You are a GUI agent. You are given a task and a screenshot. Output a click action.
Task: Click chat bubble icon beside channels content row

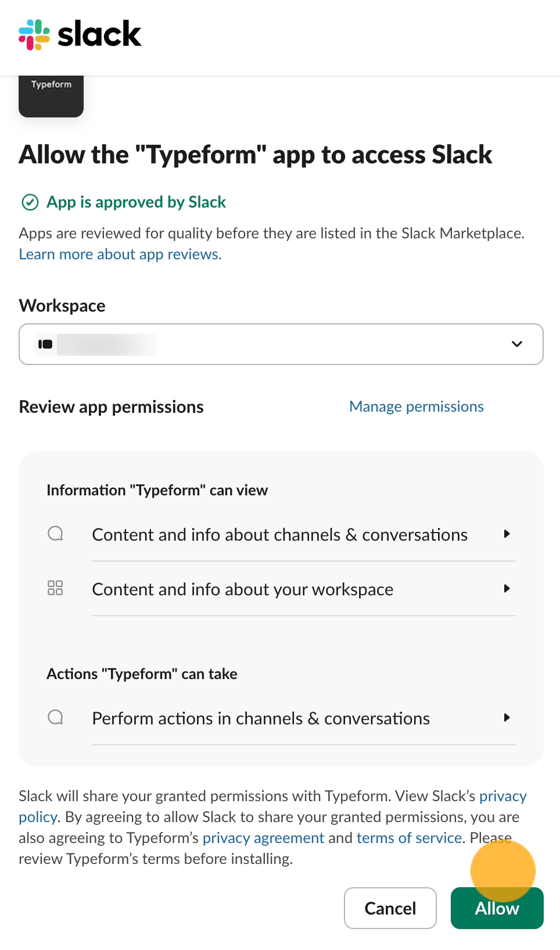(55, 534)
